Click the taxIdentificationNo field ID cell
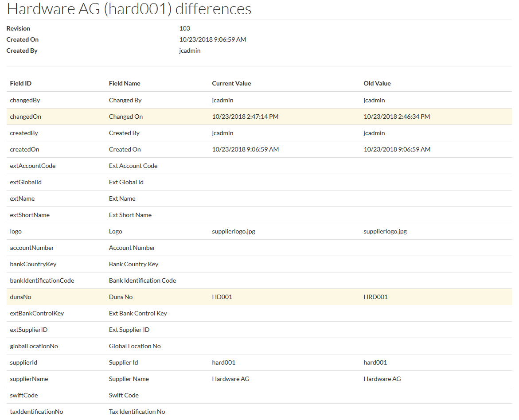Screen dimensions: 519x420 tap(36, 412)
